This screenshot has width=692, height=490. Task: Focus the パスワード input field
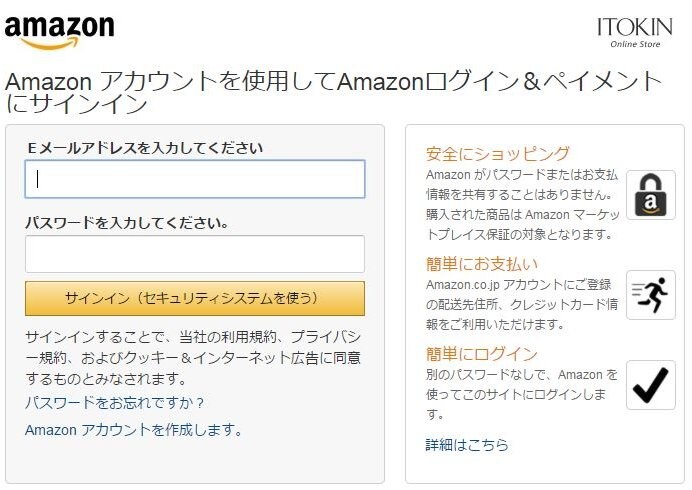(195, 254)
